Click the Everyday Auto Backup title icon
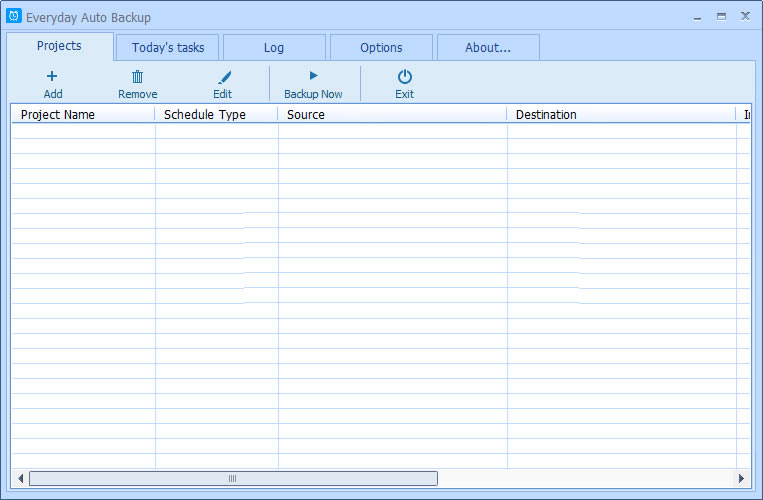 pos(14,17)
